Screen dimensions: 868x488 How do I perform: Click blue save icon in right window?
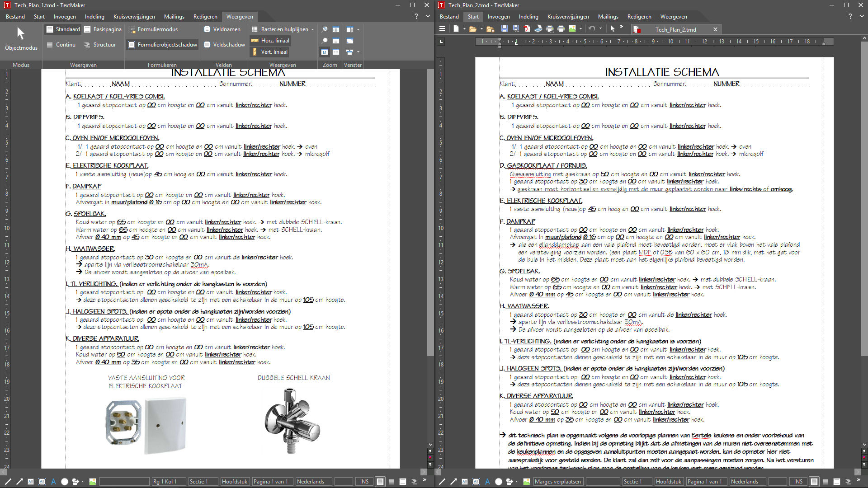click(x=505, y=29)
